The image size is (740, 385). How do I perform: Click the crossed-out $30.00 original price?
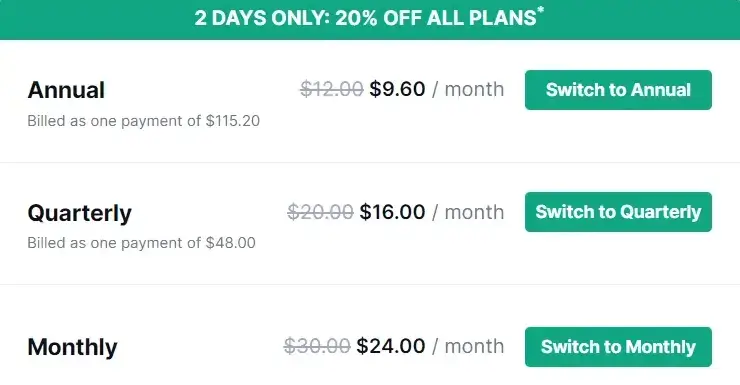(x=317, y=346)
